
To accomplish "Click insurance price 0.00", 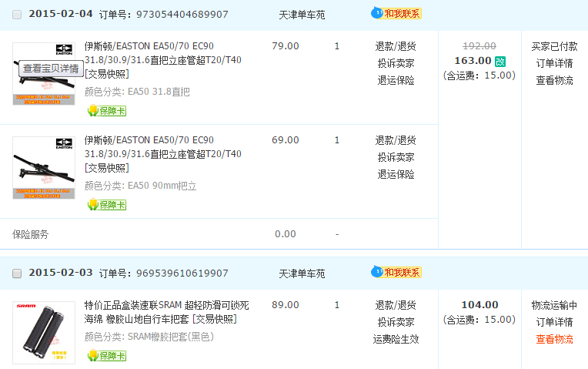I will tap(286, 234).
